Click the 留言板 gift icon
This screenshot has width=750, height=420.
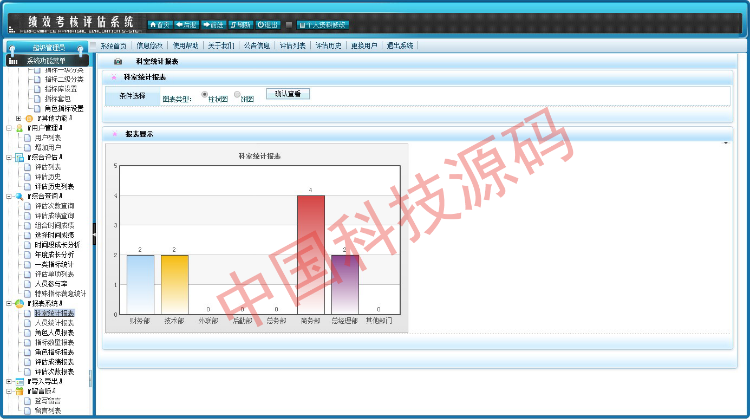(x=19, y=391)
